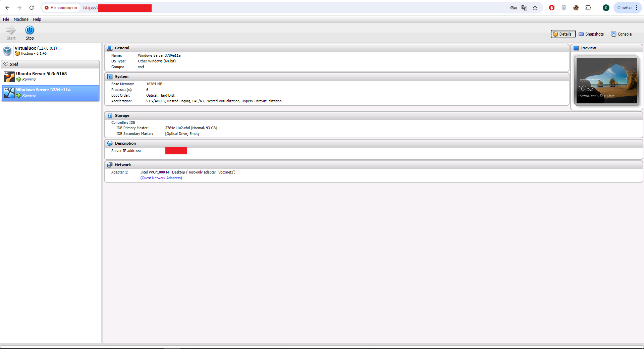Image resolution: width=644 pixels, height=349 pixels.
Task: Click the System section chip icon
Action: point(110,77)
